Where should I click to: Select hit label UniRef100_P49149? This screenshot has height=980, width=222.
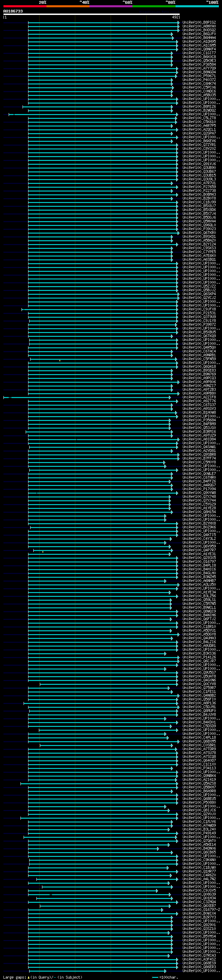point(199,833)
